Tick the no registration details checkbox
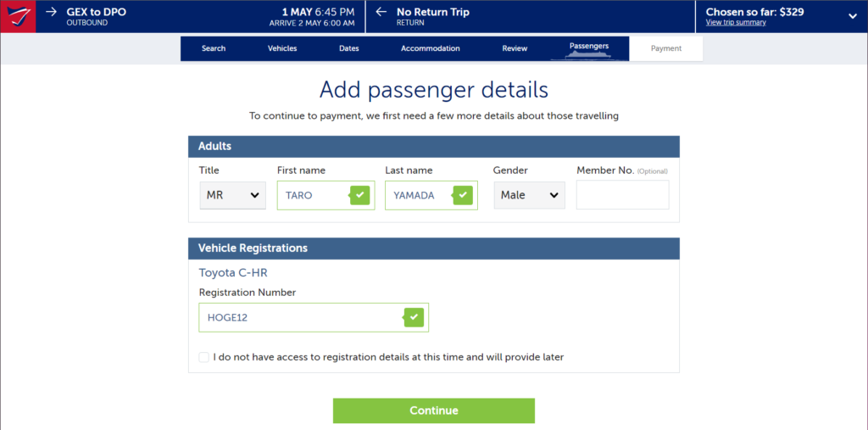This screenshot has width=868, height=430. pos(203,357)
